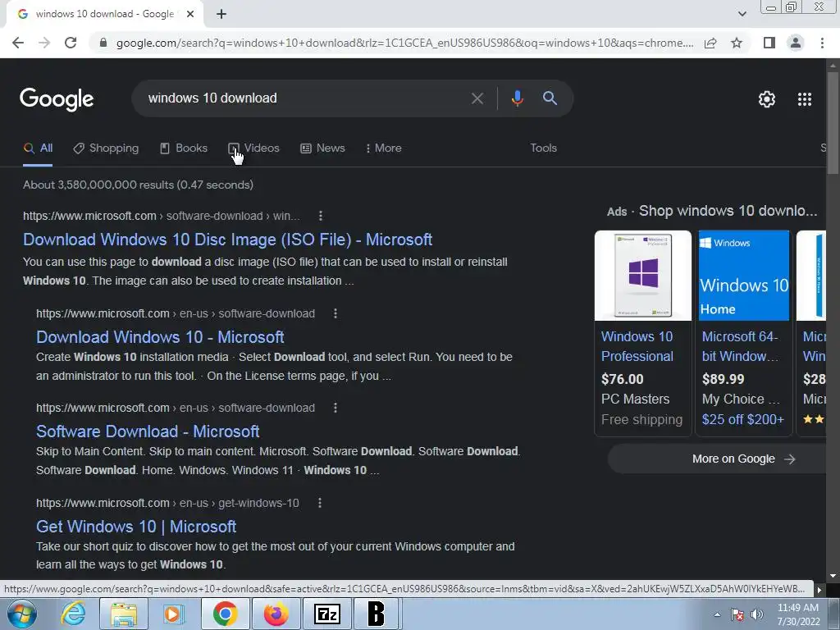Screen dimensions: 840x630
Task: Select the All results tab
Action: 38,148
